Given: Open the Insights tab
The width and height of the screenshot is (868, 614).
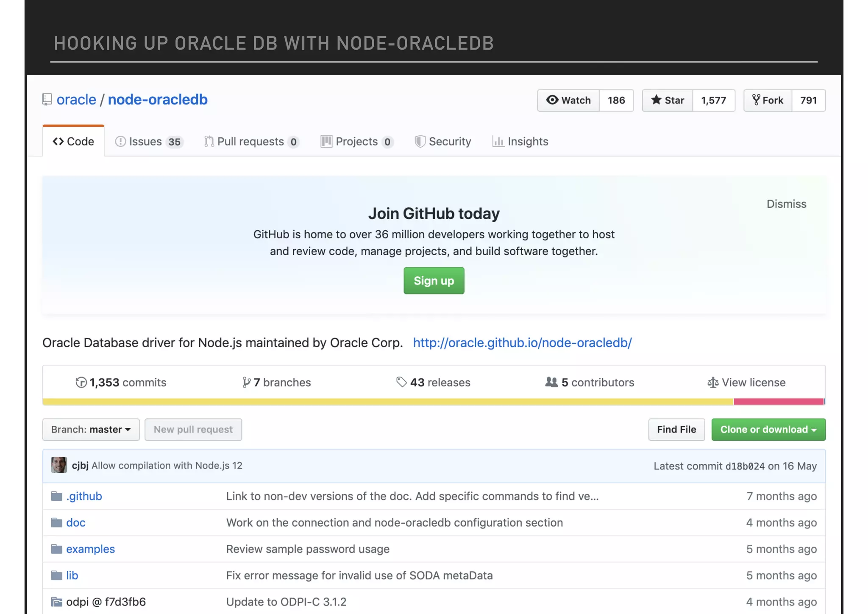Looking at the screenshot, I should pyautogui.click(x=520, y=141).
